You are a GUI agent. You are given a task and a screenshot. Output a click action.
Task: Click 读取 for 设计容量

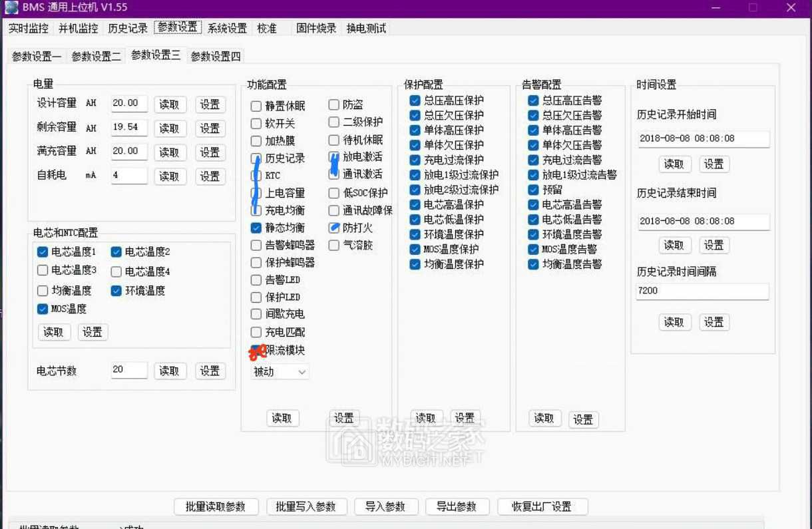(170, 104)
